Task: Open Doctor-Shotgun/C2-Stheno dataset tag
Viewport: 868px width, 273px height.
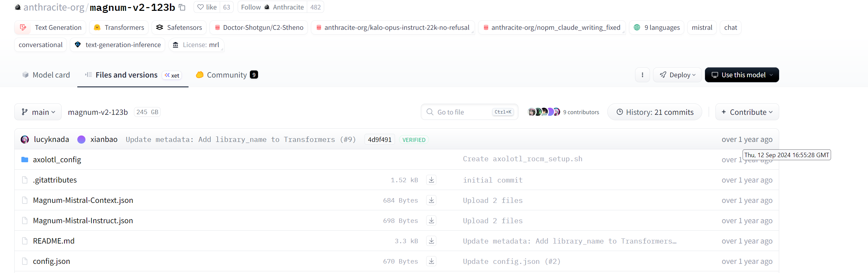Action: [259, 27]
